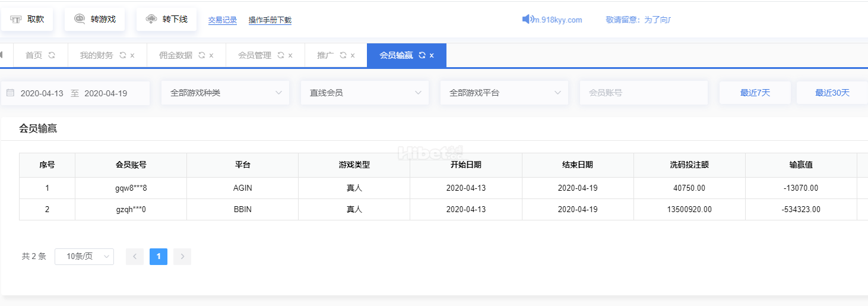Go to next page with right arrow
Image resolution: width=868 pixels, height=306 pixels.
[x=182, y=257]
